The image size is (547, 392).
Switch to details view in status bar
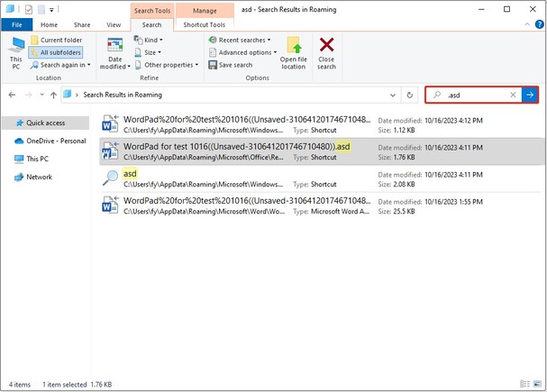[x=524, y=384]
